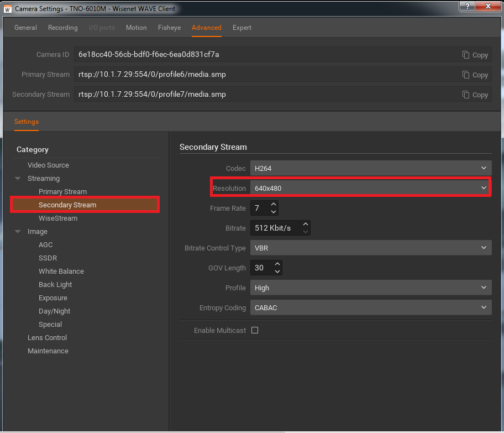Enable Multicast checkbox
Screen dimensions: 504x433
255,330
